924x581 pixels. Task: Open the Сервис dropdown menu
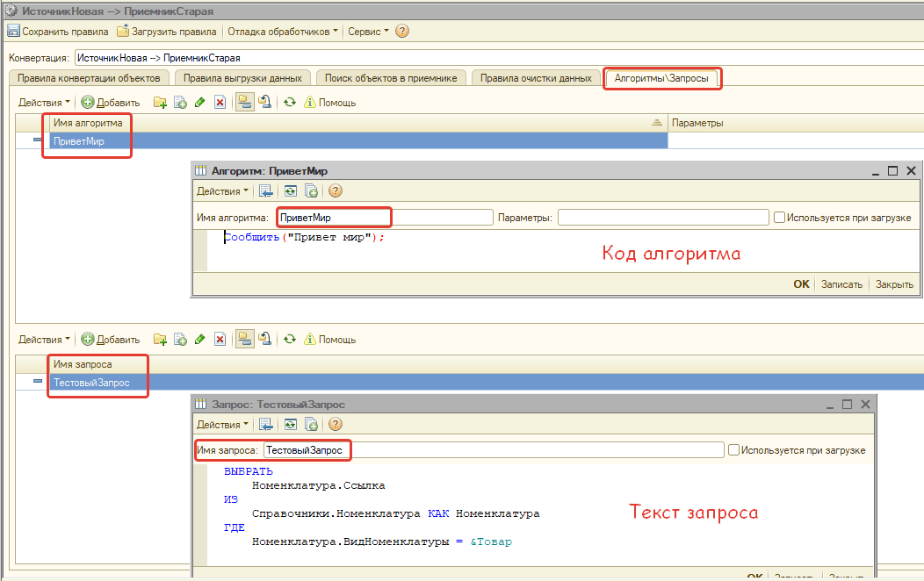[368, 32]
